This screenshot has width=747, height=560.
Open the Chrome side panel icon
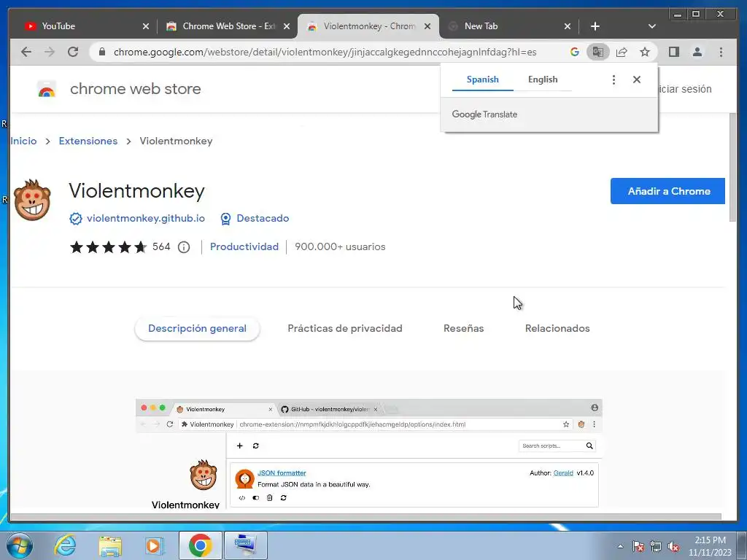[673, 52]
